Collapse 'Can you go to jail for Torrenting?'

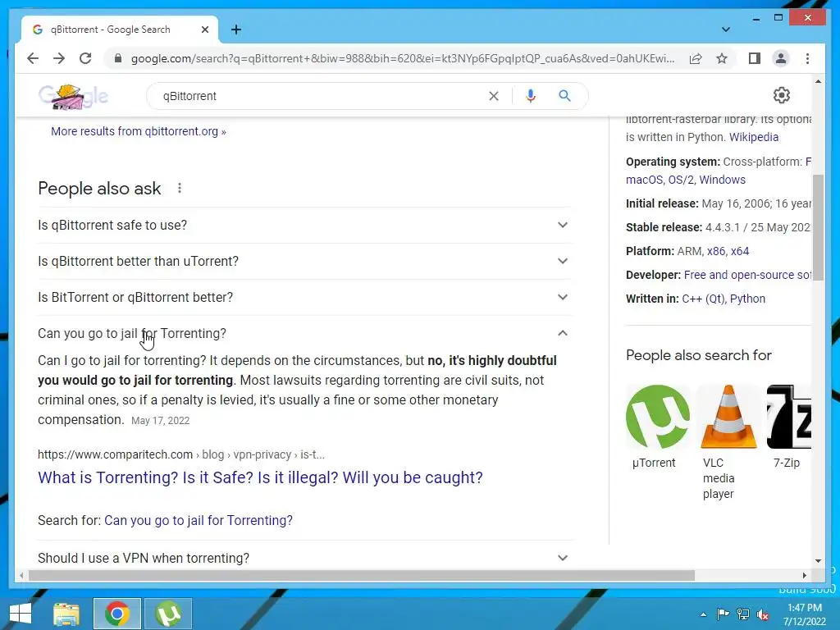[304, 333]
